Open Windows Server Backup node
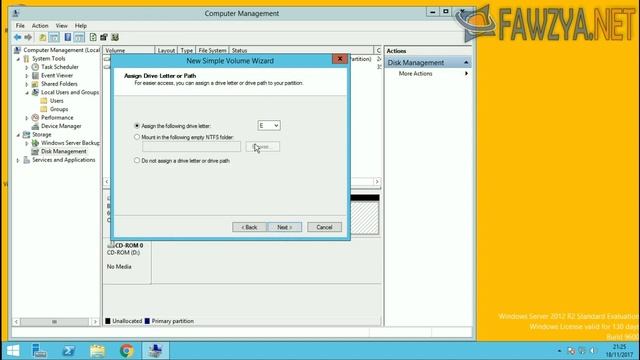Image resolution: width=640 pixels, height=360 pixels. [x=70, y=143]
